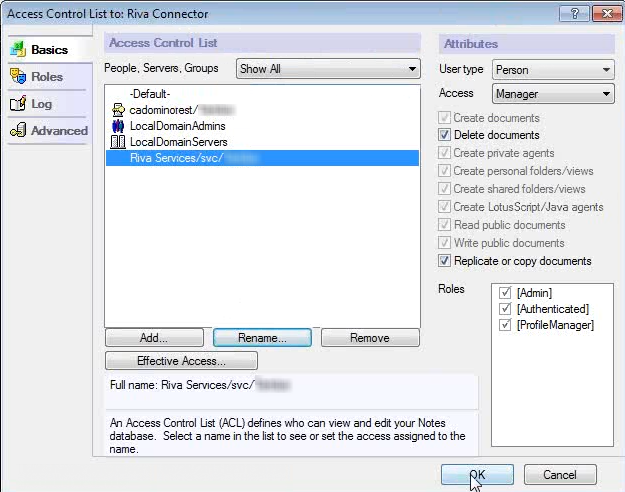Toggle Create LotusScript/Java agents checkbox
Viewport: 625px width, 492px height.
pyautogui.click(x=444, y=207)
